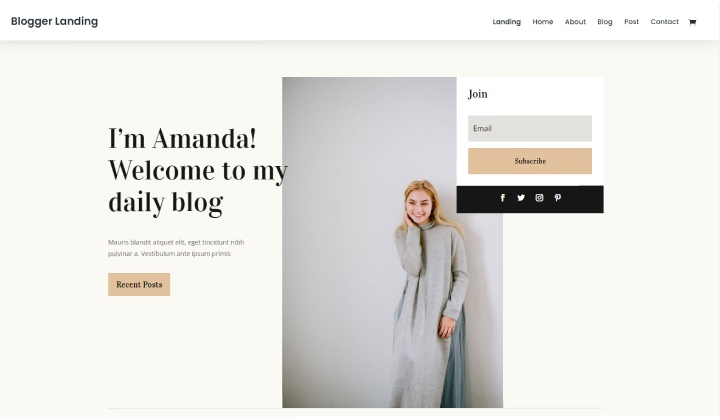Click the Pinterest social icon
720x420 pixels.
(x=557, y=198)
